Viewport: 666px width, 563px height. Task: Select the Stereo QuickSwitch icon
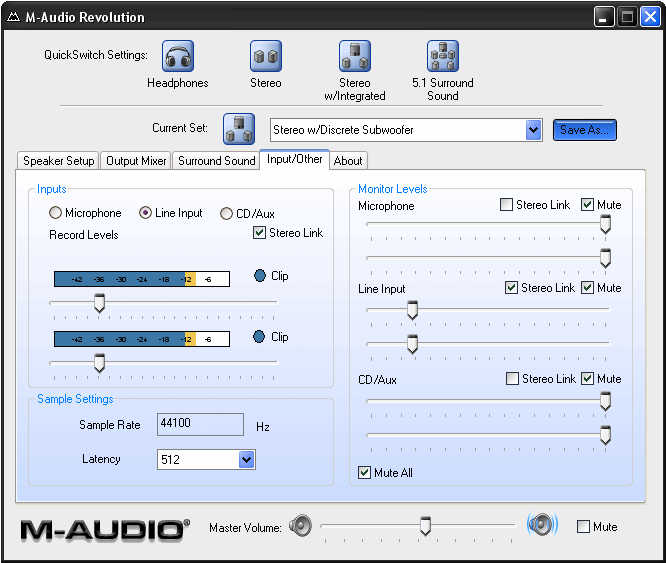tap(265, 56)
